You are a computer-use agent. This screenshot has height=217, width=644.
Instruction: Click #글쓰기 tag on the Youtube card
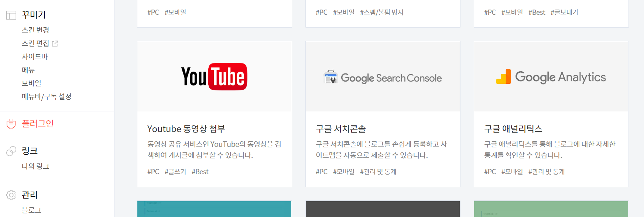175,172
